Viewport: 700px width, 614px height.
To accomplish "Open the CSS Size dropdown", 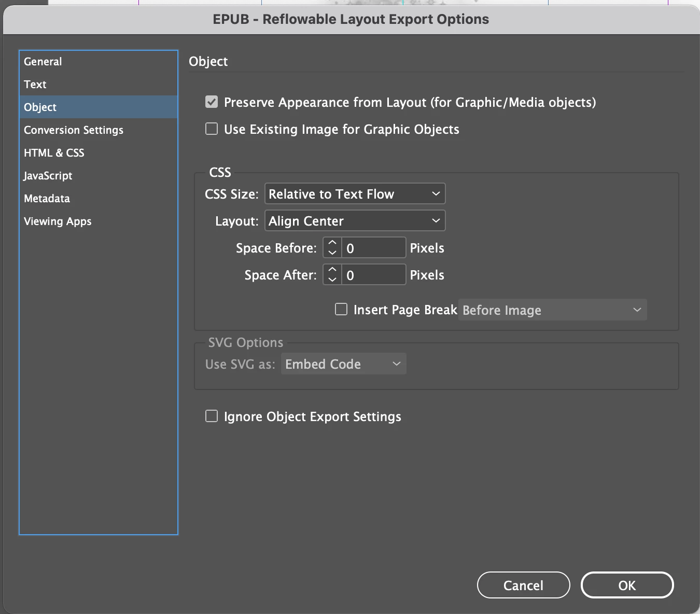I will [x=355, y=194].
